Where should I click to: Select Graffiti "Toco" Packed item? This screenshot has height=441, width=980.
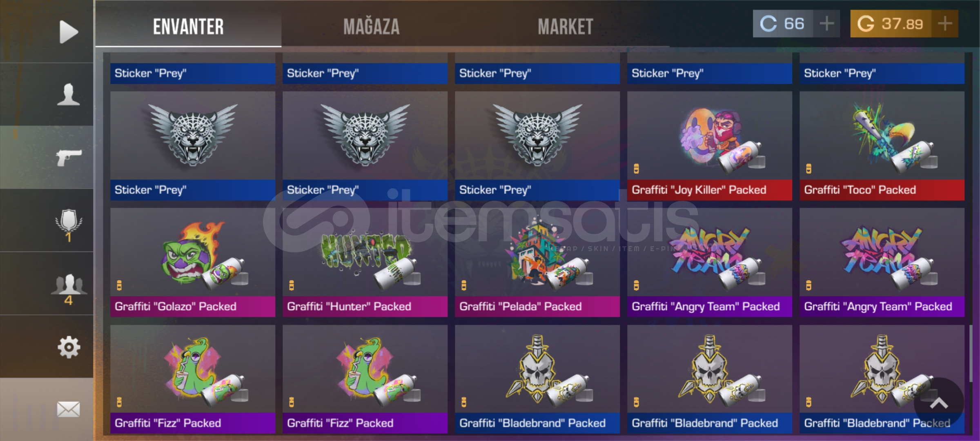[882, 146]
